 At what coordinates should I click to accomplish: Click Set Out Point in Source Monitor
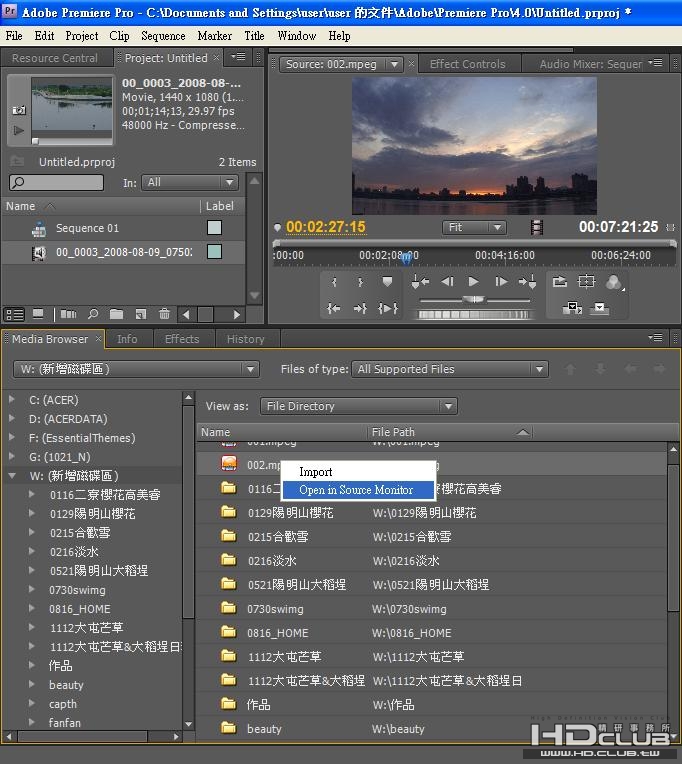coord(360,282)
